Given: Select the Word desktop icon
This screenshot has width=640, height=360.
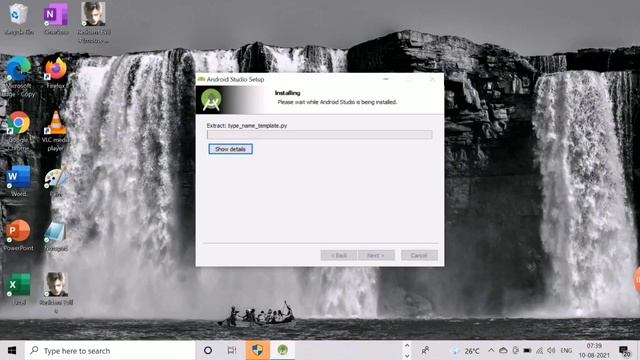Looking at the screenshot, I should pyautogui.click(x=18, y=181).
